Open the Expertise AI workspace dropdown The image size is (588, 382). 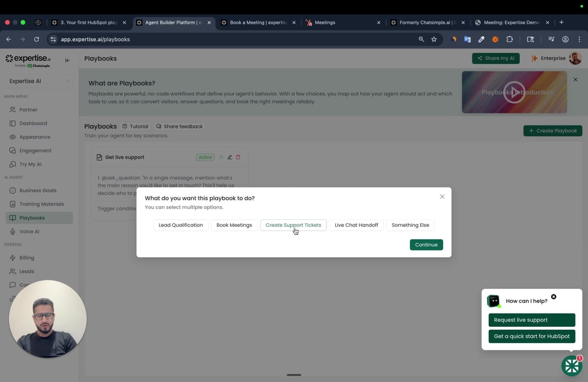coord(39,81)
